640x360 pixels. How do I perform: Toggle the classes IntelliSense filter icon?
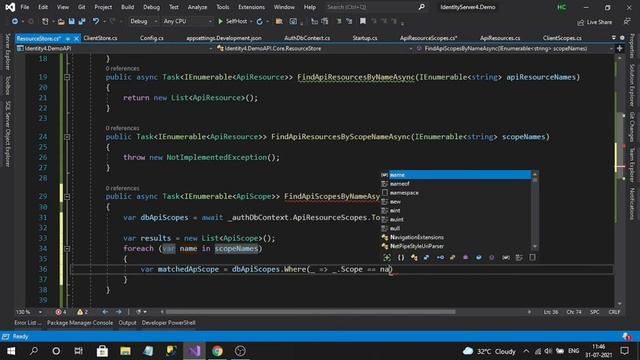[414, 258]
